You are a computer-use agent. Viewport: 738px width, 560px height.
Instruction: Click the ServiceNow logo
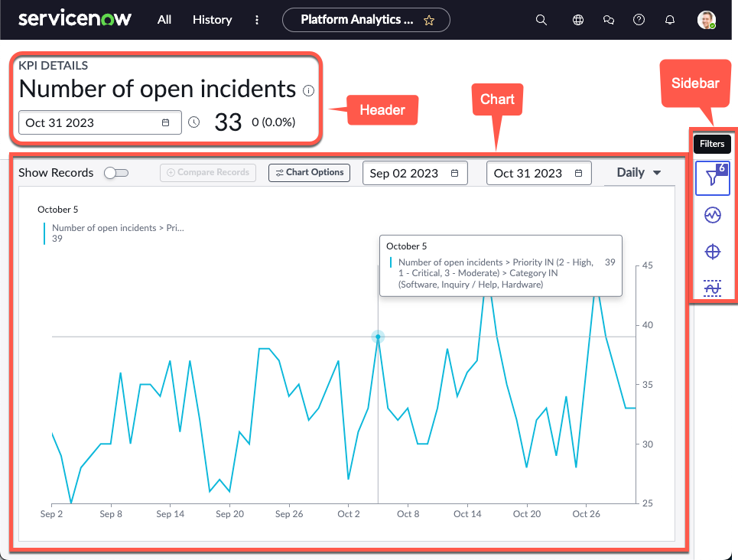click(x=75, y=19)
